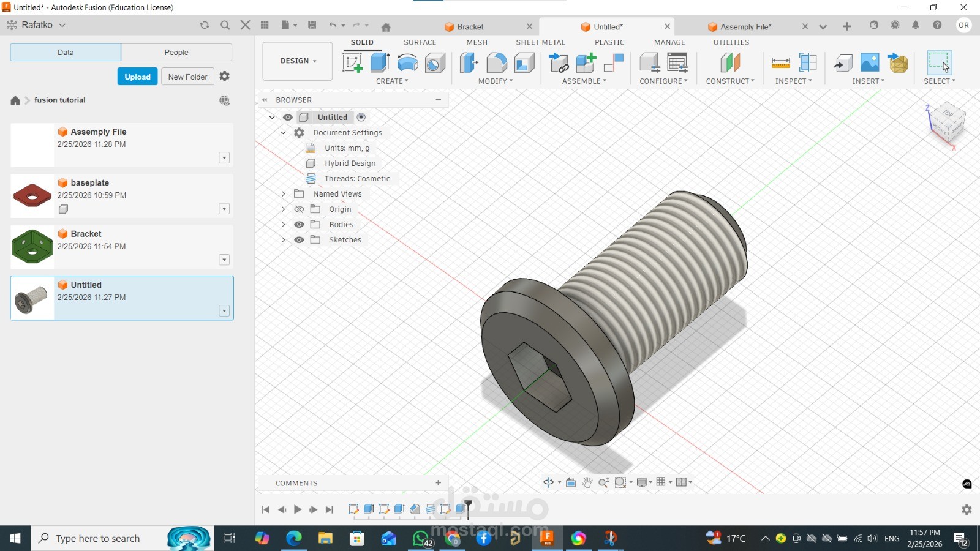The height and width of the screenshot is (551, 980).
Task: Expand the Named Views folder
Action: [x=284, y=194]
